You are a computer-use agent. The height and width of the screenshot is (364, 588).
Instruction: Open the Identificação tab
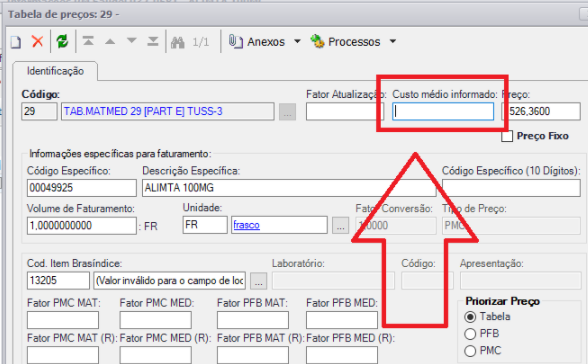(55, 71)
